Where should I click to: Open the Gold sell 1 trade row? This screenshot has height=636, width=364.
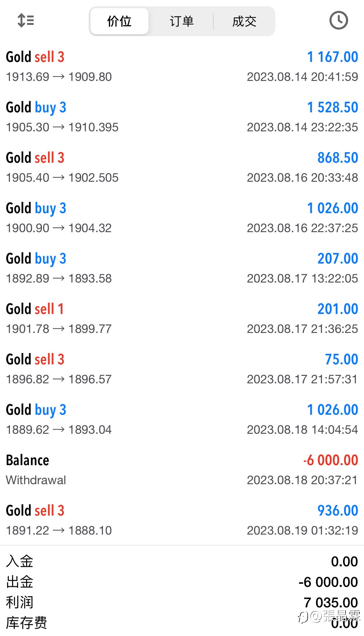click(x=182, y=318)
